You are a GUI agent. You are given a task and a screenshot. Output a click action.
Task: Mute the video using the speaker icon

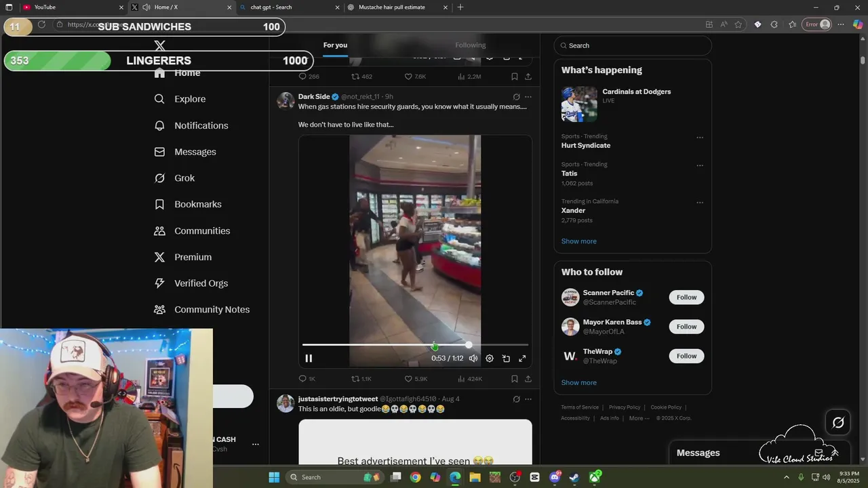[473, 359]
